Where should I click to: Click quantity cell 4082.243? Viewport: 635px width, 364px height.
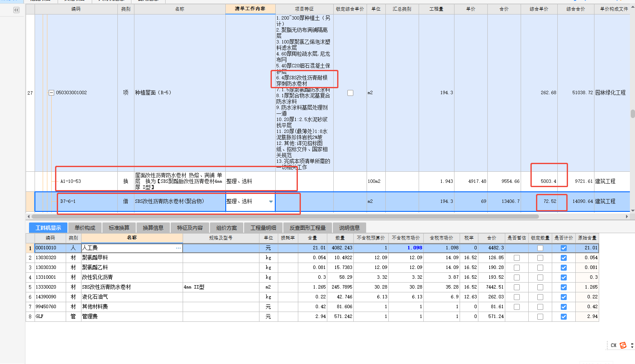(340, 248)
